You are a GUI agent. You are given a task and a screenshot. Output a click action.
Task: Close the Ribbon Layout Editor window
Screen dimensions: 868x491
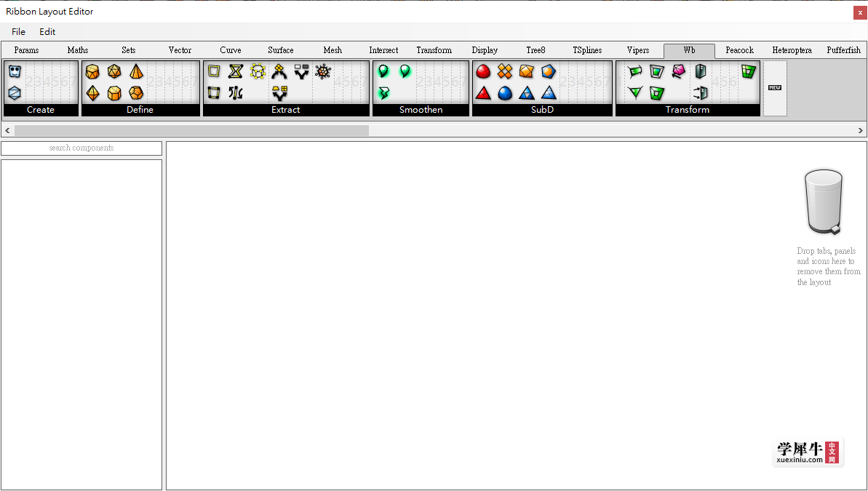(860, 13)
